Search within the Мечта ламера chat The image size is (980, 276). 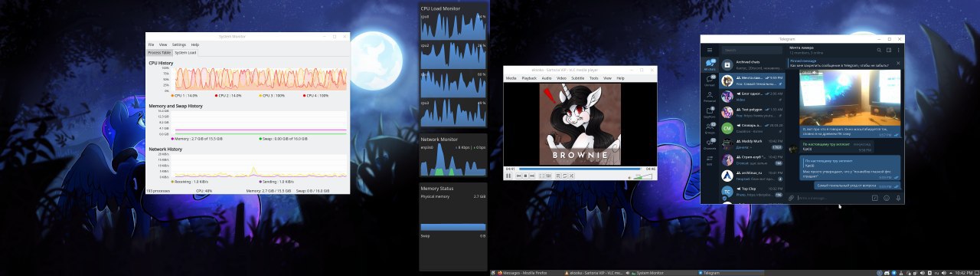[879, 50]
